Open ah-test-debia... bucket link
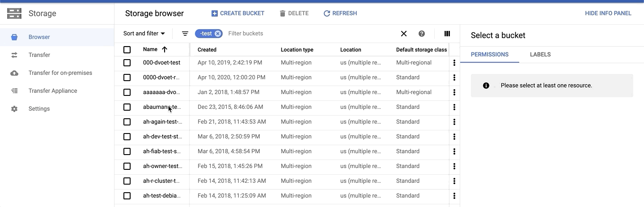 click(162, 196)
